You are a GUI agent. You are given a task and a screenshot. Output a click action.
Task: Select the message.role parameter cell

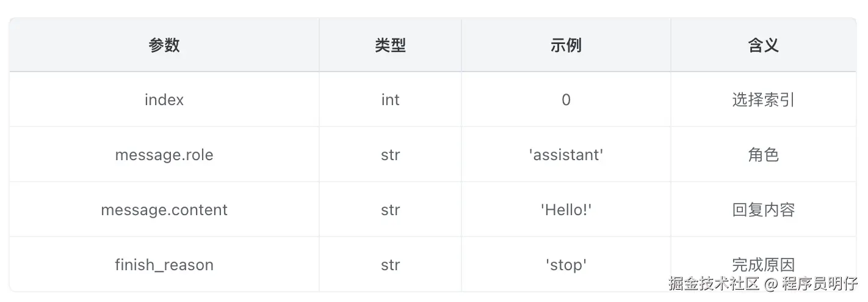click(x=164, y=155)
